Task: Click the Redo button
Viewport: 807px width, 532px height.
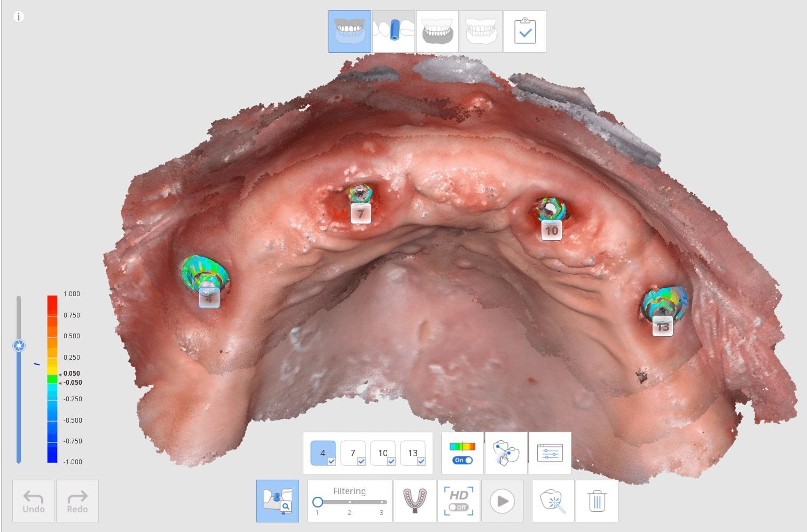Action: click(77, 501)
